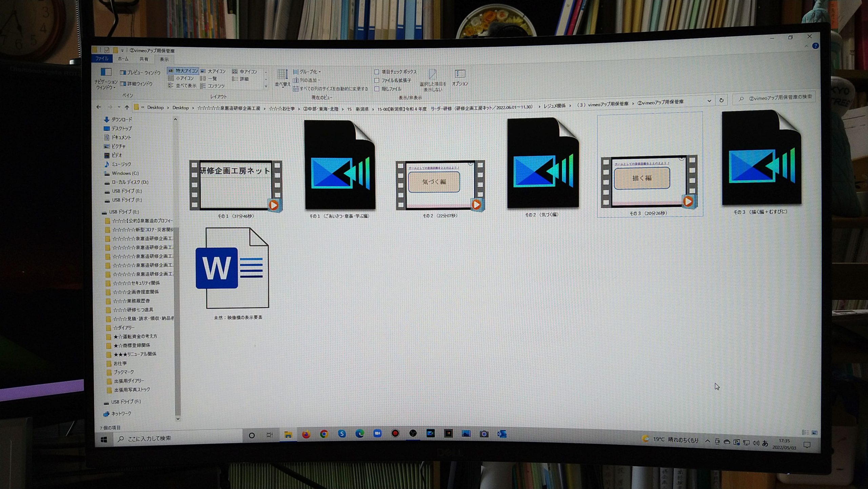Expand the address bar history dropdown

709,101
